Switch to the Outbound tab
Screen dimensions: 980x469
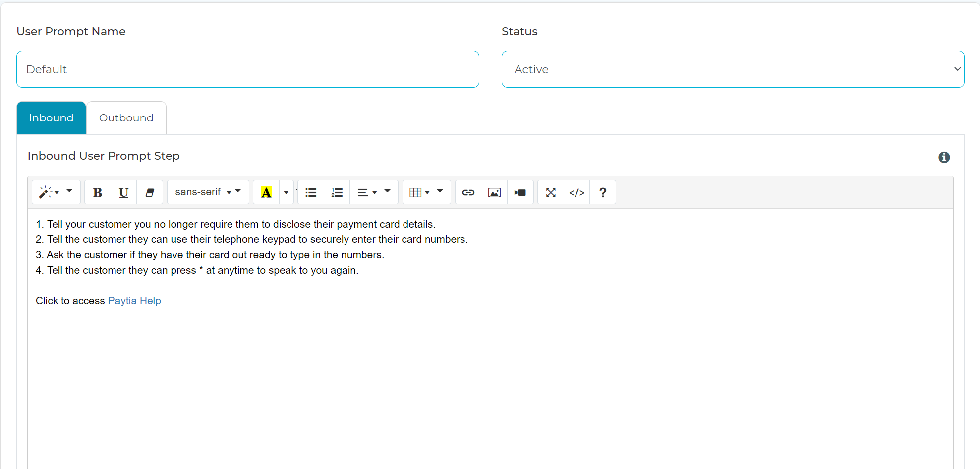click(x=126, y=117)
